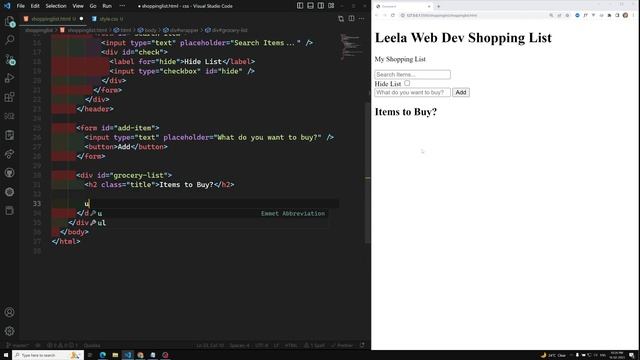Toggle the Hide List checkbox in browser
The width and height of the screenshot is (640, 360).
tap(407, 83)
